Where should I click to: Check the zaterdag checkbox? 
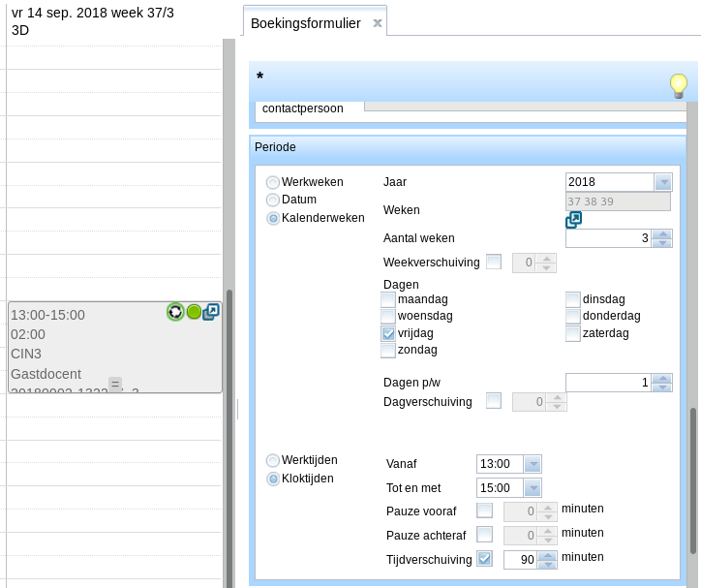tap(572, 333)
